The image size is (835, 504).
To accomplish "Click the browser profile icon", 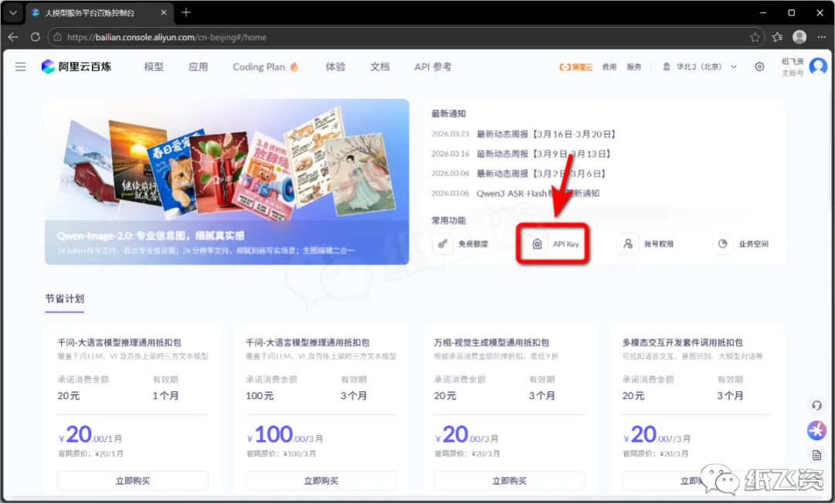I will coord(799,37).
